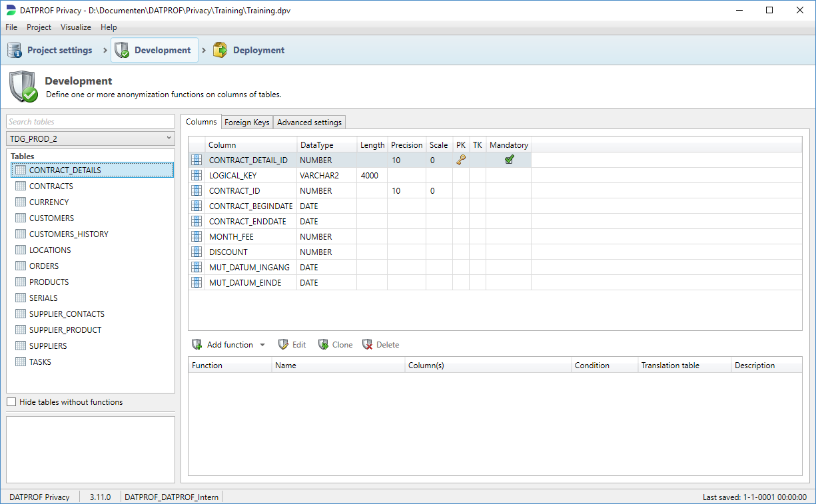Click the Deployment step icon
This screenshot has width=816, height=504.
[220, 50]
